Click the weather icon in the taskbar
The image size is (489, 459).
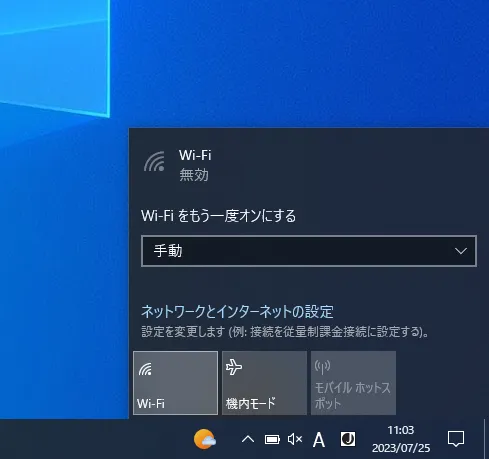205,439
